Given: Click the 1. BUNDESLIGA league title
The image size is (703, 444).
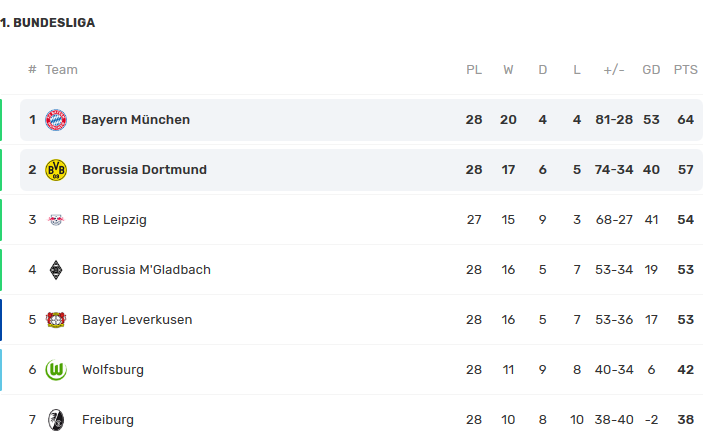Looking at the screenshot, I should [48, 23].
